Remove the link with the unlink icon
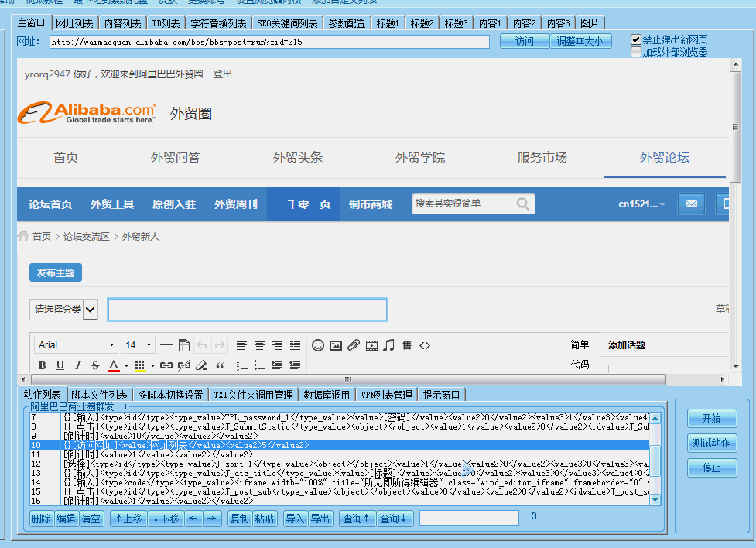This screenshot has width=756, height=548. point(183,365)
